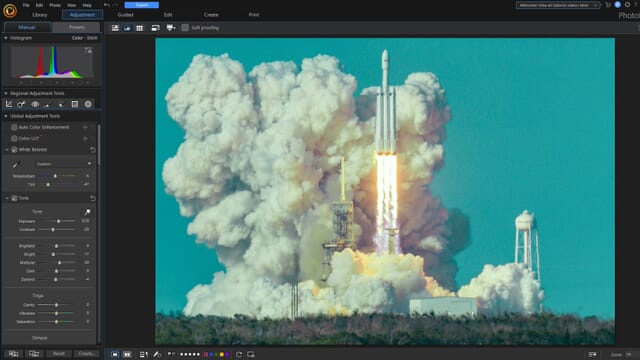Viewport: 640px width, 360px height.
Task: Select the Gradient Mask tool
Action: (75, 104)
